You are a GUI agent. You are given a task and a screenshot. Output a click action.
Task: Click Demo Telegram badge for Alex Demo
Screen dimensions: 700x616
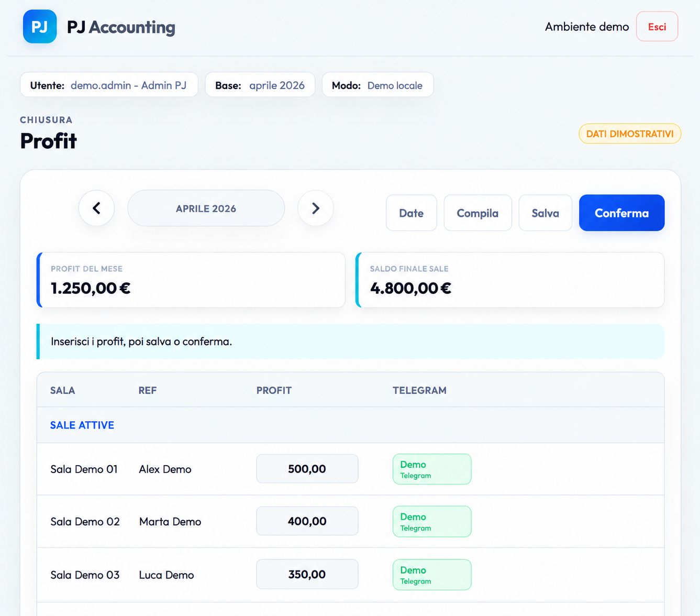tap(432, 469)
